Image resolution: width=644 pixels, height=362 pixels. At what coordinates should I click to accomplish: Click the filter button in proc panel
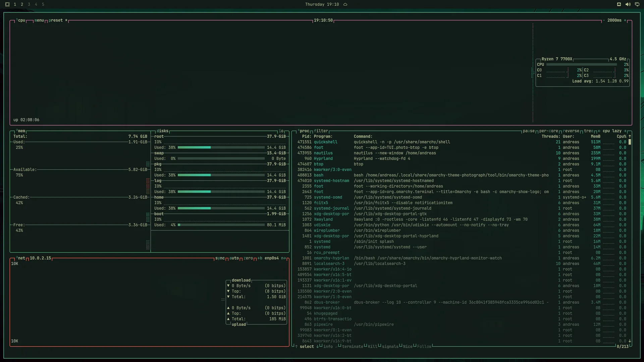click(321, 131)
